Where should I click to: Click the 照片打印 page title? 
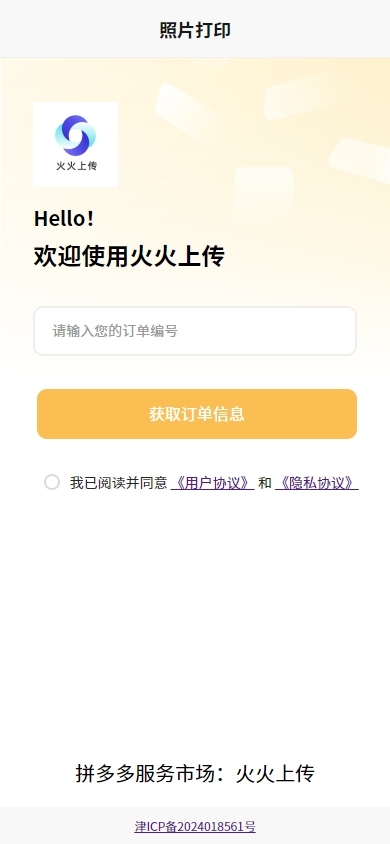(x=195, y=30)
